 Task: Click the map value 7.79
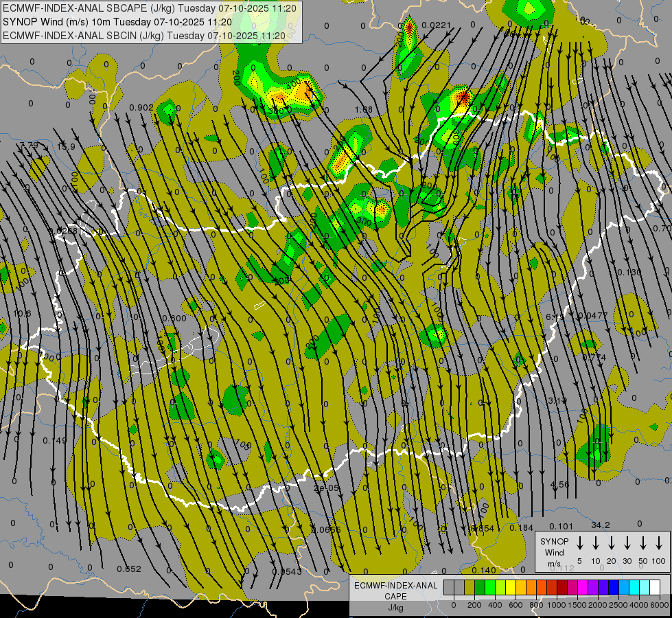[29, 145]
